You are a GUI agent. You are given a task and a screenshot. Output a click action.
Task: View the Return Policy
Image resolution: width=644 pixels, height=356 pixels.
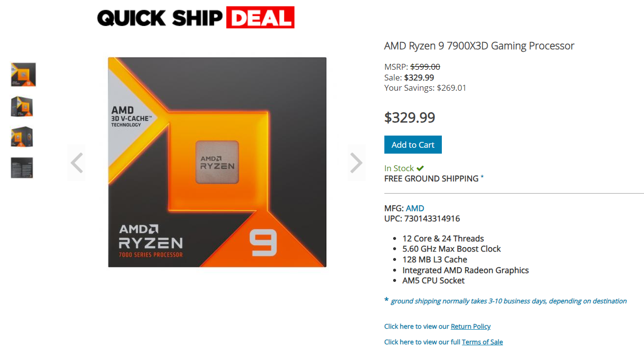tap(471, 327)
